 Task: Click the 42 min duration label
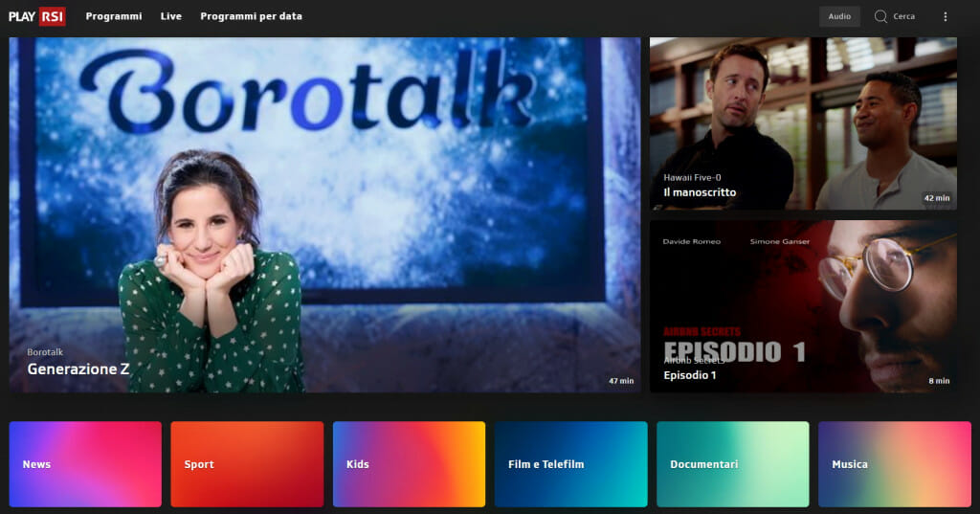pos(937,198)
